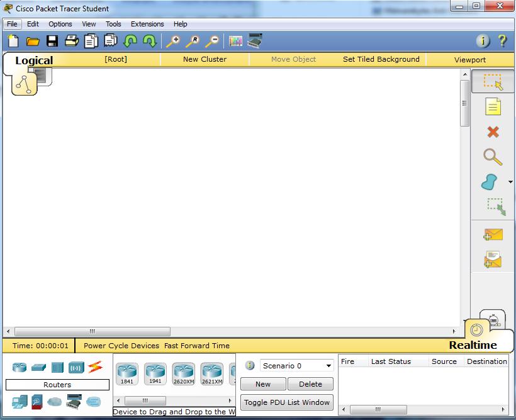The image size is (516, 420).
Task: Expand the drawing shape tool arrow
Action: pyautogui.click(x=510, y=182)
